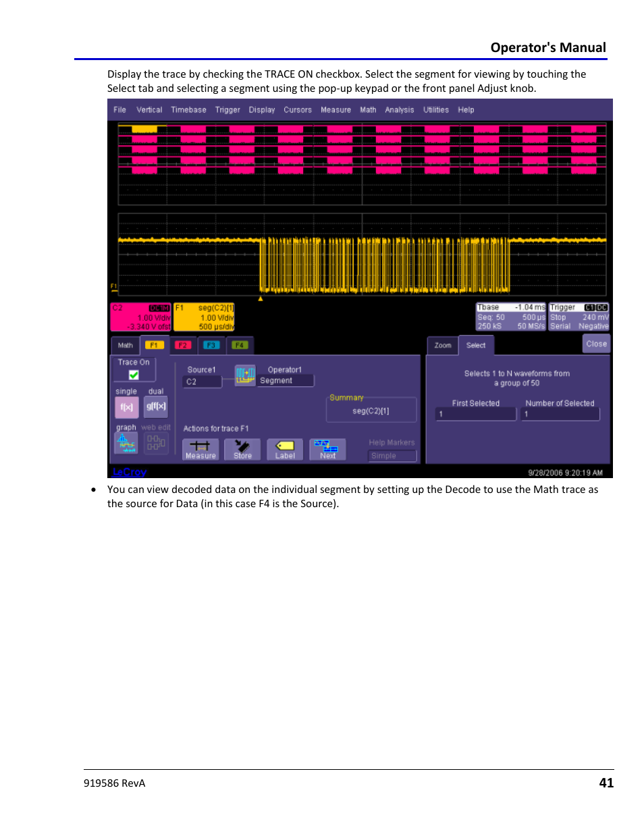
Task: Open the Math menu in menu bar
Action: point(368,110)
